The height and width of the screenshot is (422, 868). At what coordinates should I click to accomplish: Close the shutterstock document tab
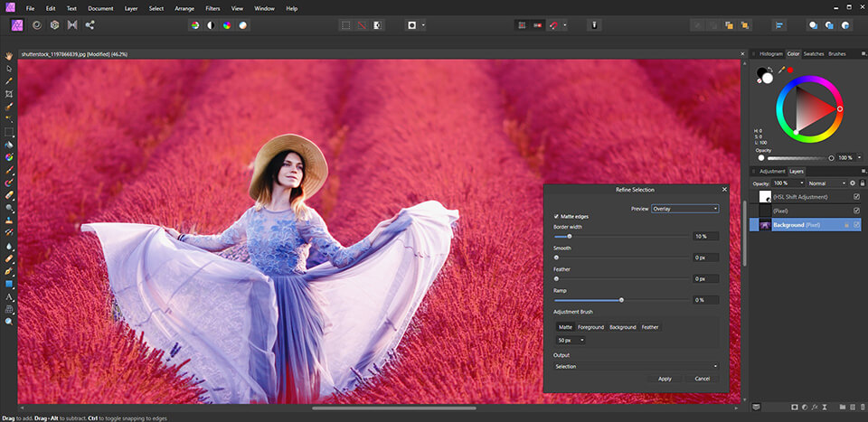click(x=743, y=53)
